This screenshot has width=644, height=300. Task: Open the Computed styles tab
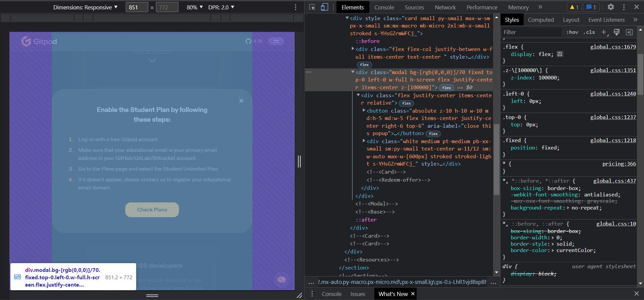click(x=541, y=20)
